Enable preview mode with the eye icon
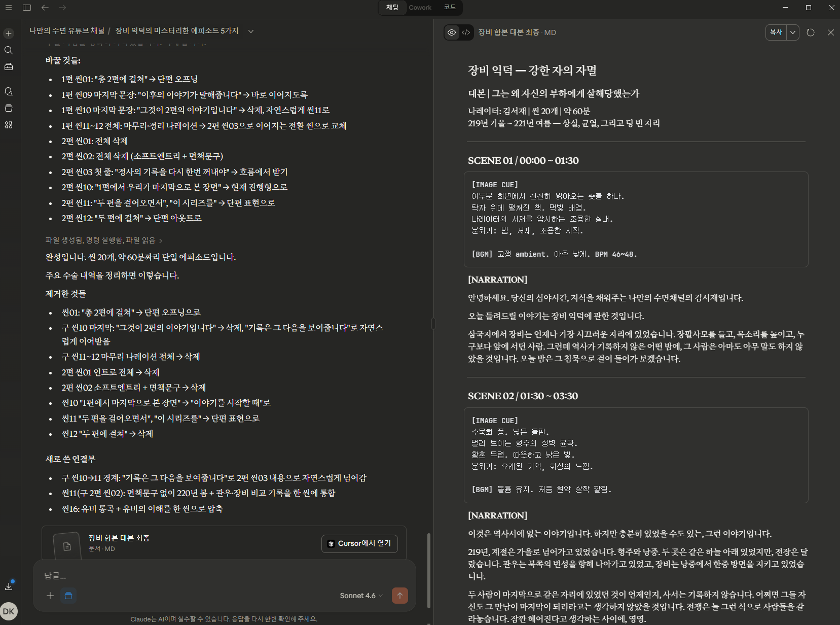Image resolution: width=840 pixels, height=625 pixels. coord(452,32)
